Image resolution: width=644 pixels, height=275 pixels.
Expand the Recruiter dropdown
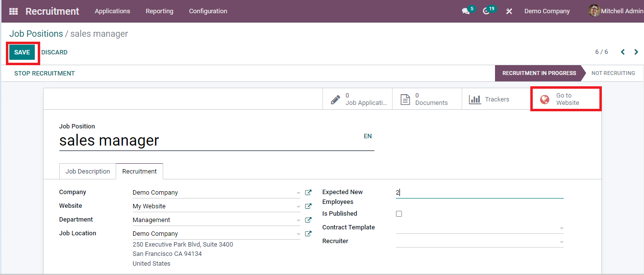562,242
